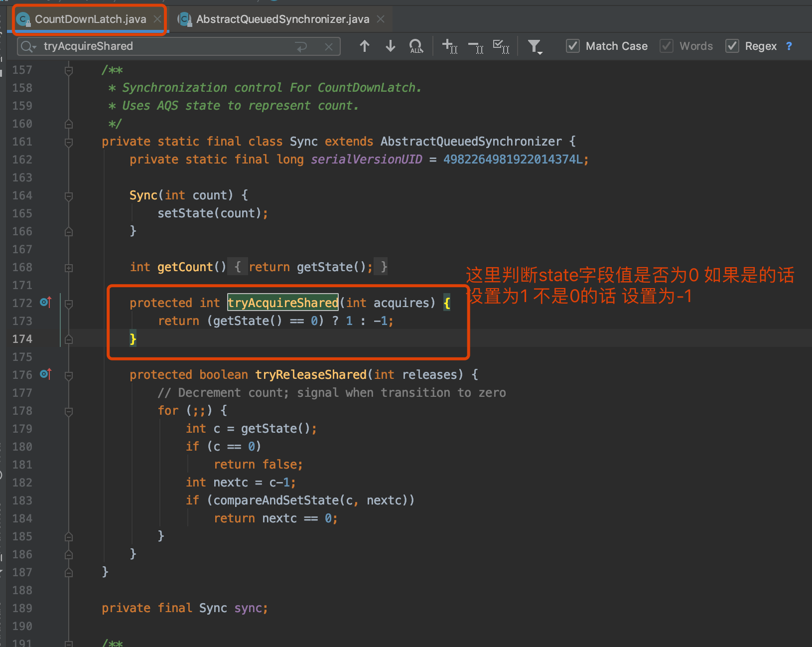This screenshot has height=647, width=812.
Task: Toggle the Words checkbox
Action: coord(667,46)
